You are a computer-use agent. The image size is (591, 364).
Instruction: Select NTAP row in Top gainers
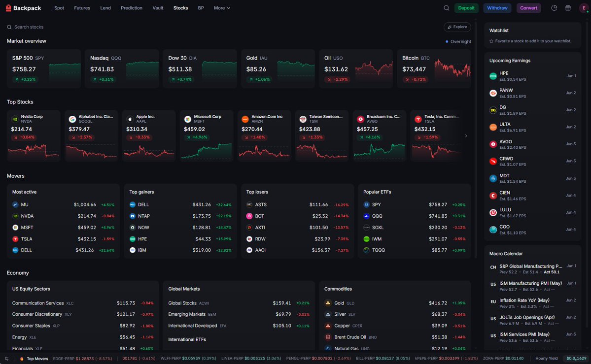(x=180, y=216)
